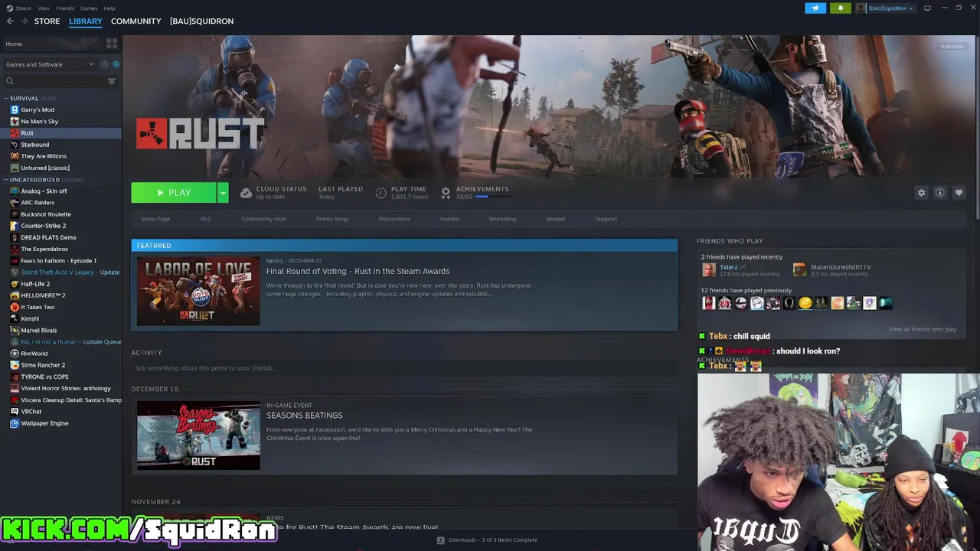Open Rust Guides link

click(x=449, y=219)
